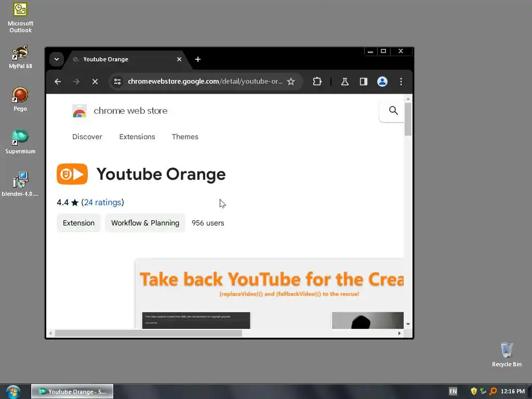Click the security shield tray icon
This screenshot has height=399, width=532.
(x=474, y=391)
